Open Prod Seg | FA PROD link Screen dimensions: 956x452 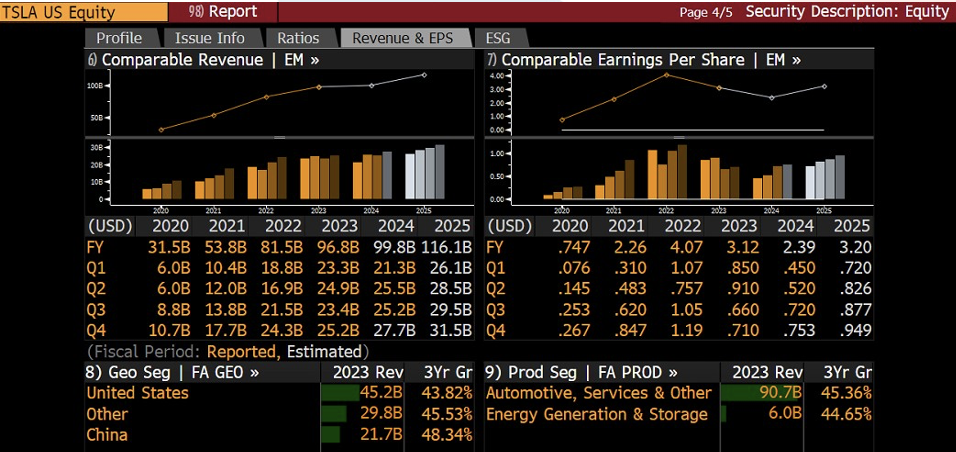click(x=581, y=372)
